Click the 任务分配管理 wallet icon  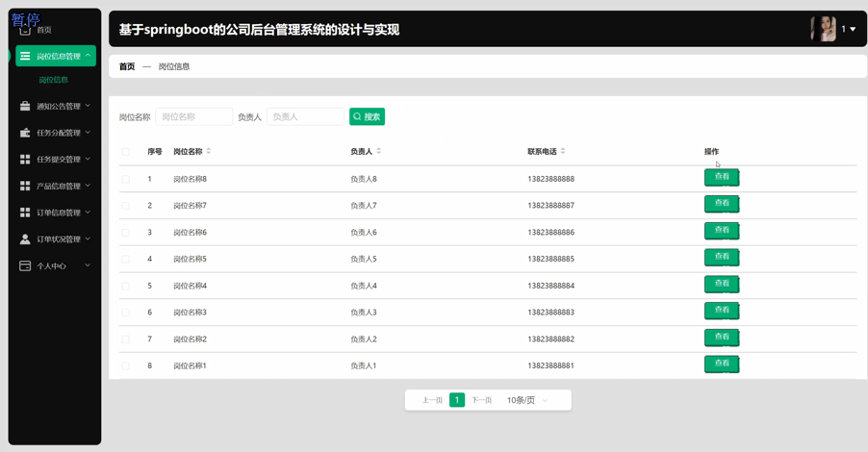[x=25, y=133]
